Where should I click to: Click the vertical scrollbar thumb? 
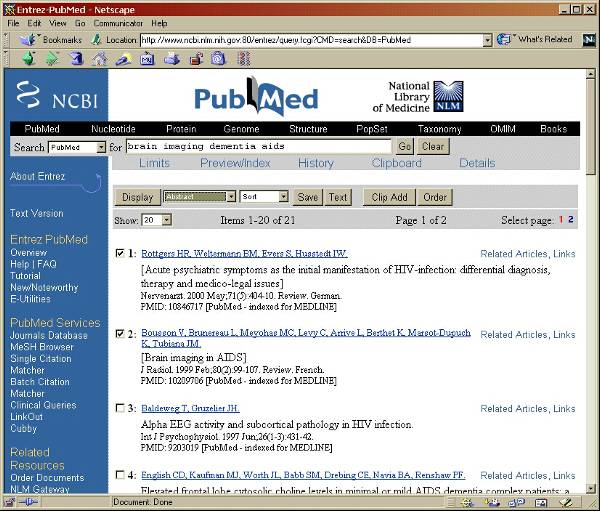[590, 127]
